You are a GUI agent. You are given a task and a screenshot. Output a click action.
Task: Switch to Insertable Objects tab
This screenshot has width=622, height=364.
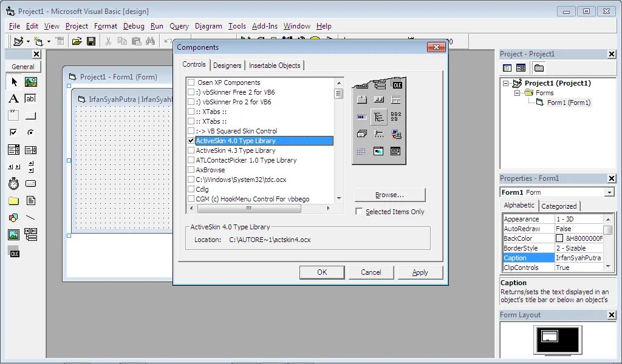275,66
